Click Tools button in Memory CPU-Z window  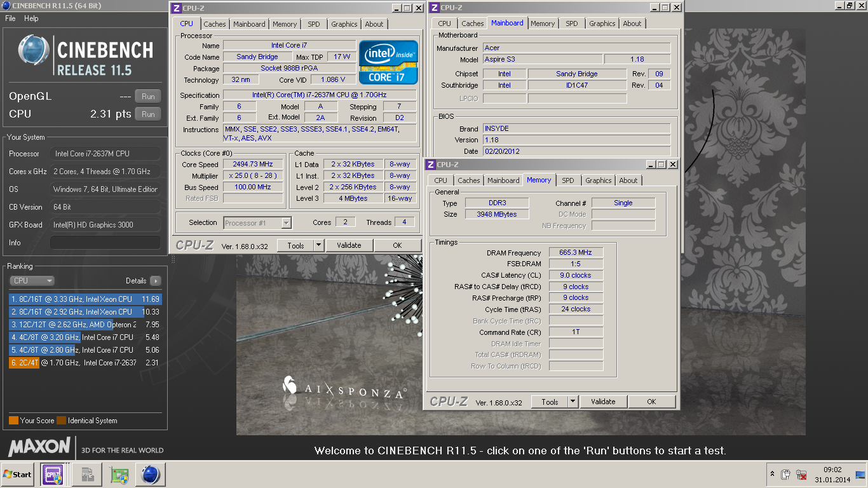pyautogui.click(x=550, y=402)
